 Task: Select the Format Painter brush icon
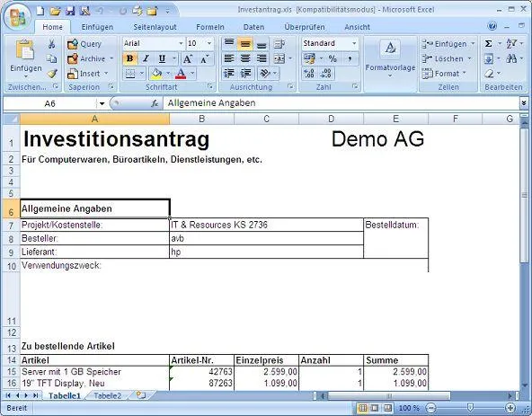click(52, 74)
